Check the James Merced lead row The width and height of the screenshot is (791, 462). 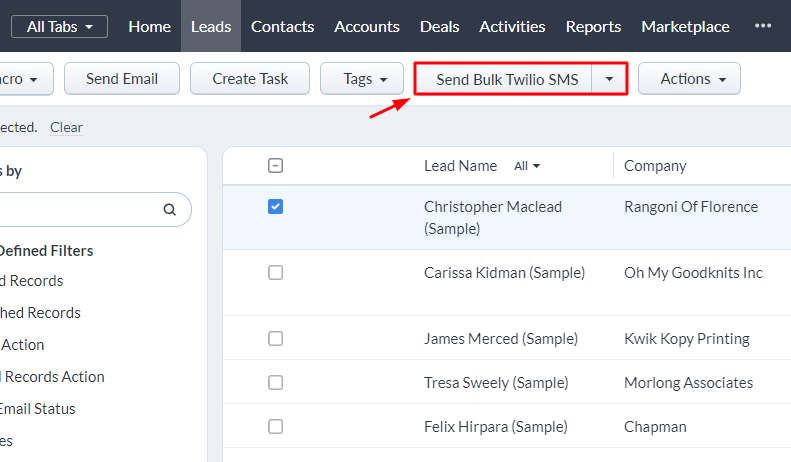276,338
